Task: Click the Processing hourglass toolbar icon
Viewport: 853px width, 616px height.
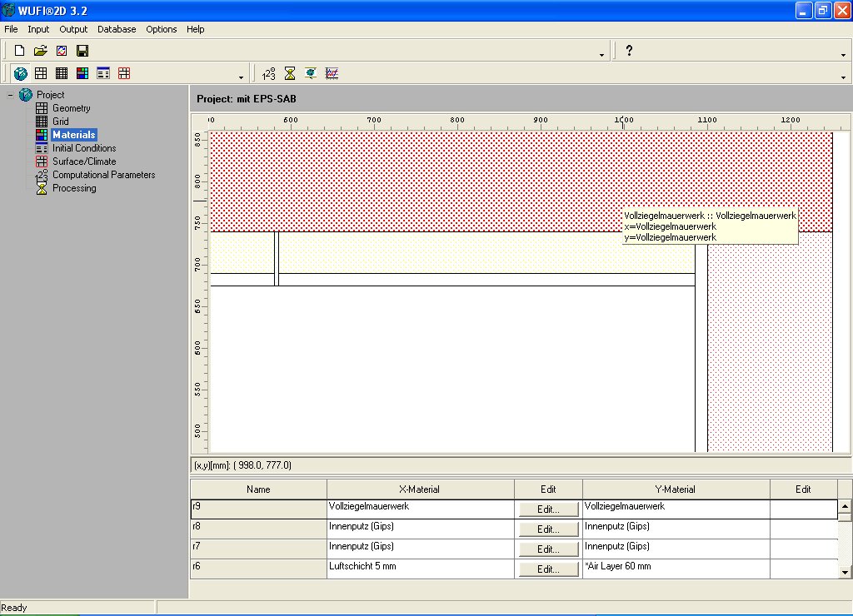Action: point(290,73)
